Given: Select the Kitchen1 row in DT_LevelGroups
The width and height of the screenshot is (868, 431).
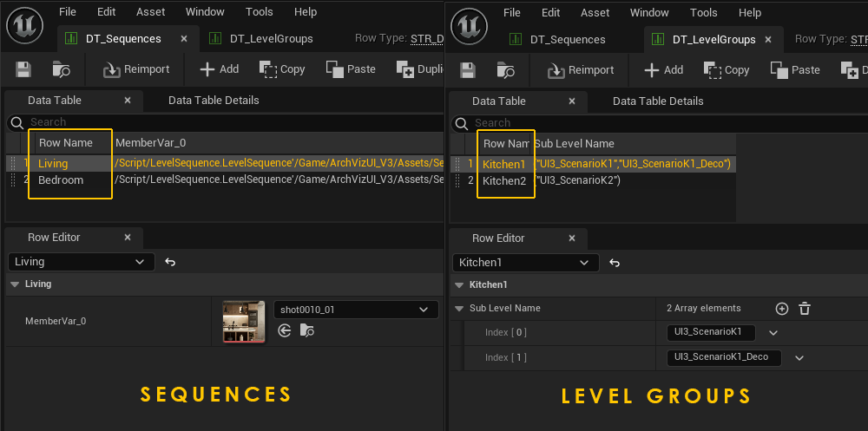Looking at the screenshot, I should (593, 164).
